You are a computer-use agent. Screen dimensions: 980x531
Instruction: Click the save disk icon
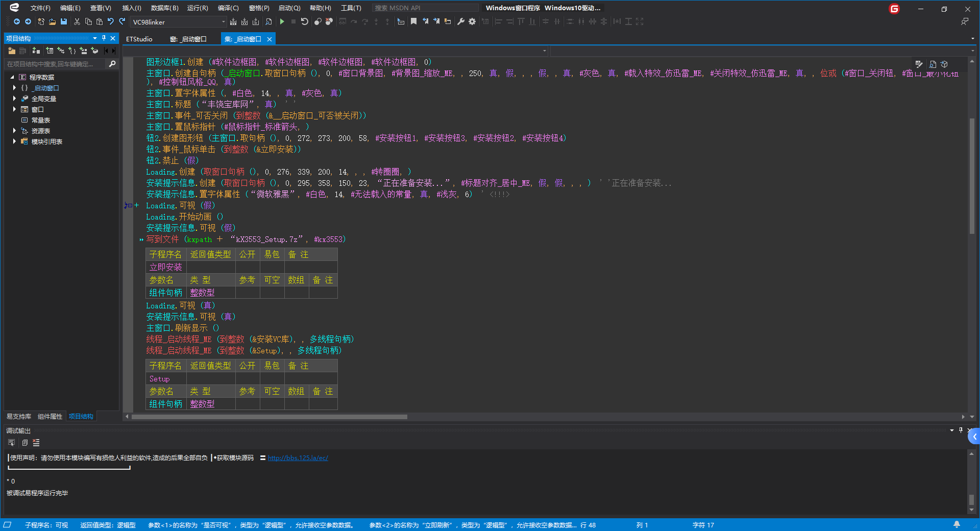point(63,21)
